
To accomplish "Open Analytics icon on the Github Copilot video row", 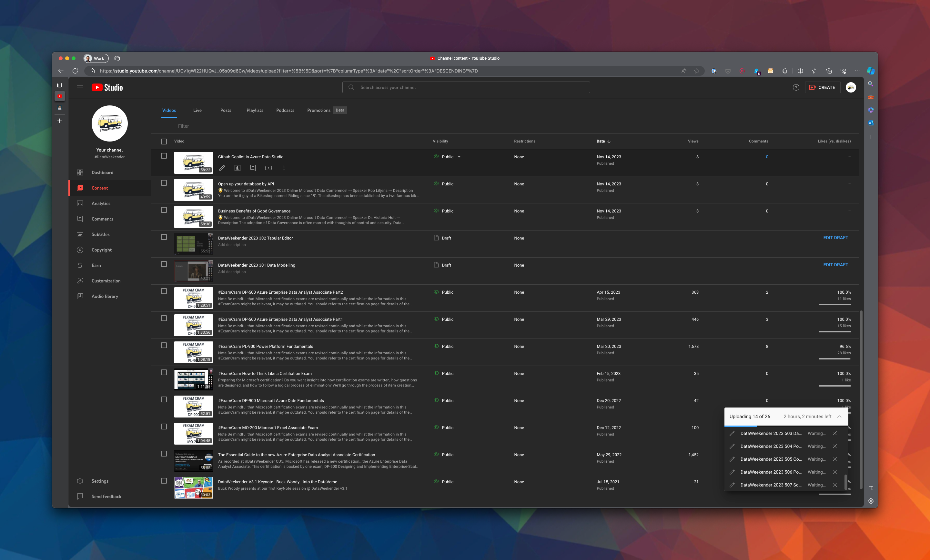I will tap(238, 168).
